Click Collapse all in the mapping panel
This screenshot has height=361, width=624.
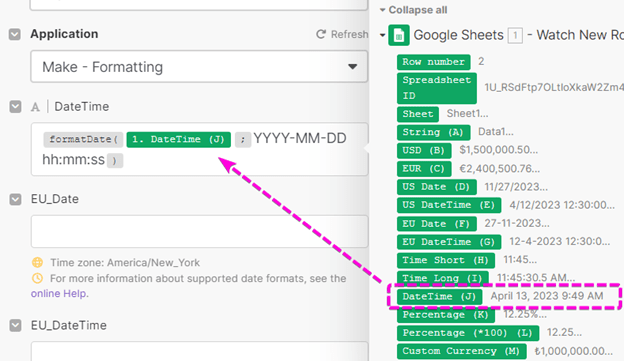coord(417,10)
